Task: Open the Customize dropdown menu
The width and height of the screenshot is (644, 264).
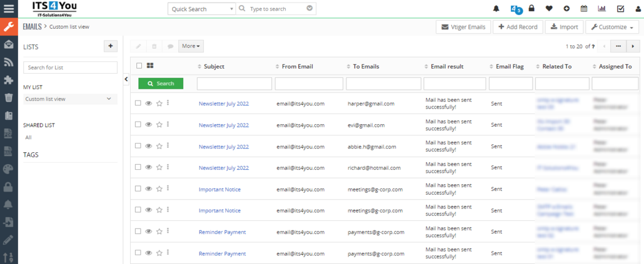Action: [611, 27]
